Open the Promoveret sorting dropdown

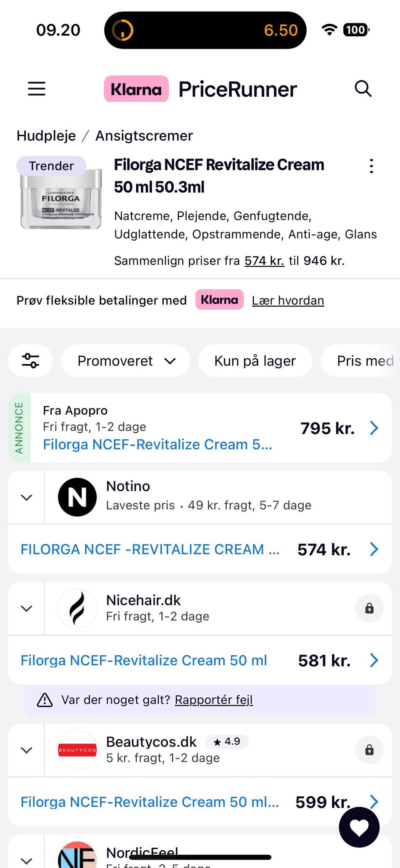click(126, 361)
